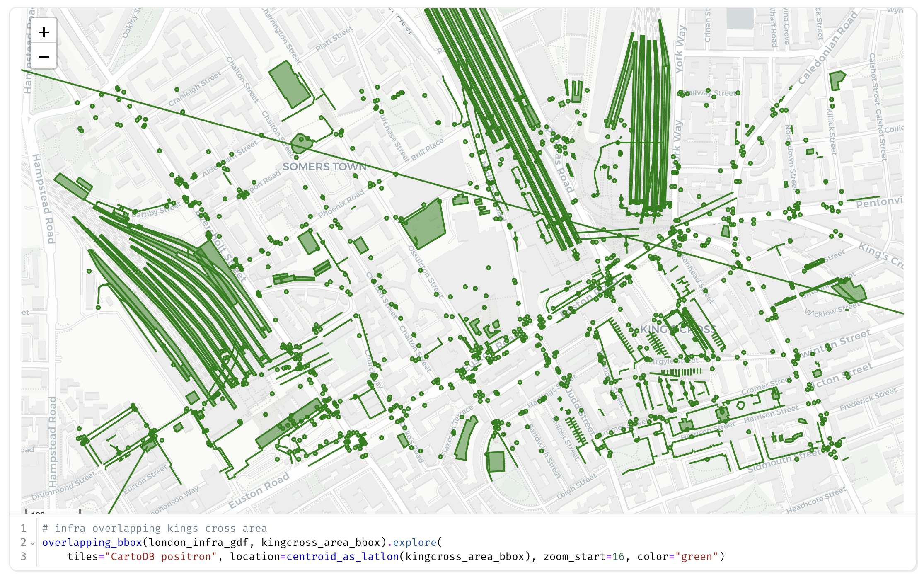Click the Hampstead Road label on left

(43, 198)
